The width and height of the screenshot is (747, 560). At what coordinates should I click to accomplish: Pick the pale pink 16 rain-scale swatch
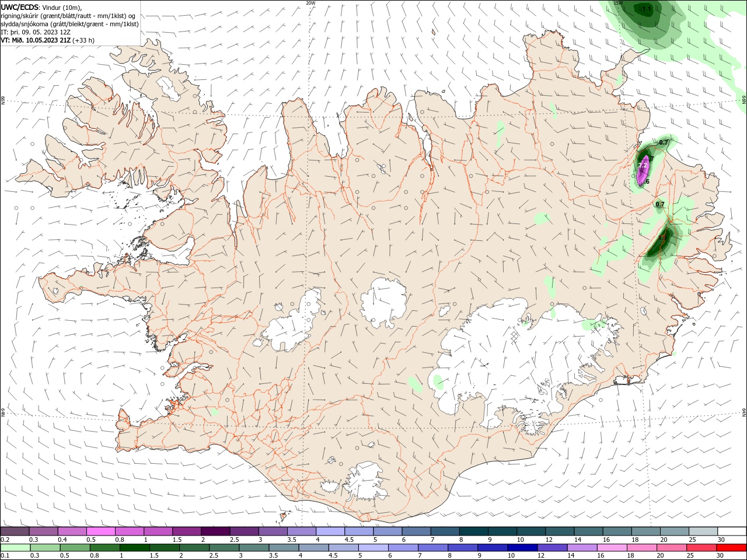(611, 548)
